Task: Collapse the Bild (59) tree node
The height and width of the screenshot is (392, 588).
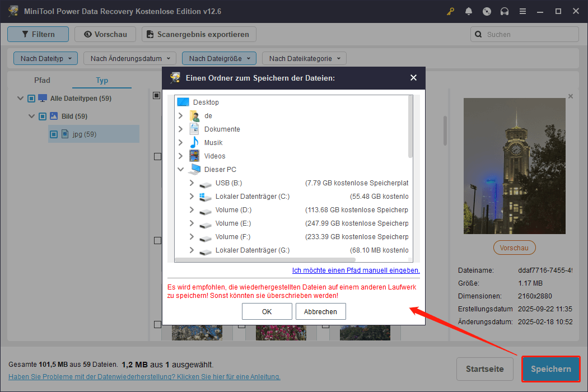Action: click(31, 116)
